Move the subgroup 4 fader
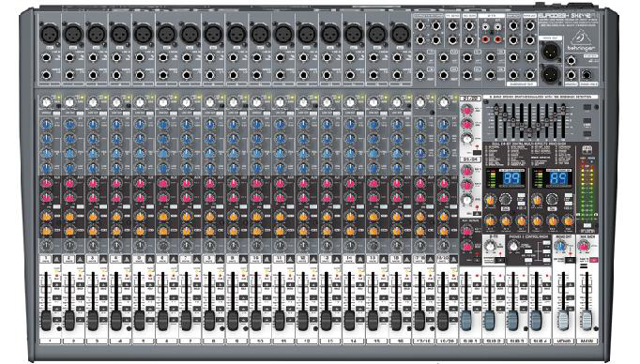Viewport: 640px width, 364px height. [537, 320]
